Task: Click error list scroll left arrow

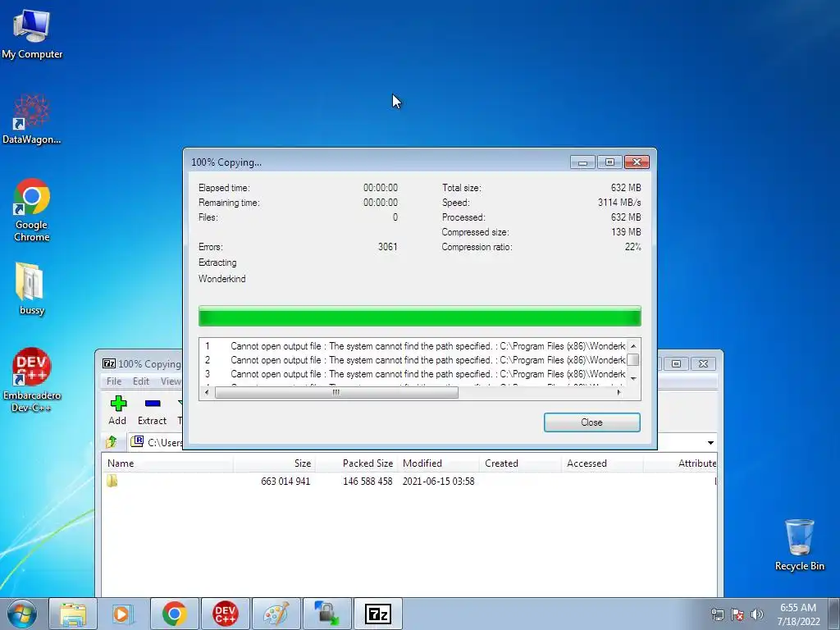Action: pyautogui.click(x=207, y=393)
